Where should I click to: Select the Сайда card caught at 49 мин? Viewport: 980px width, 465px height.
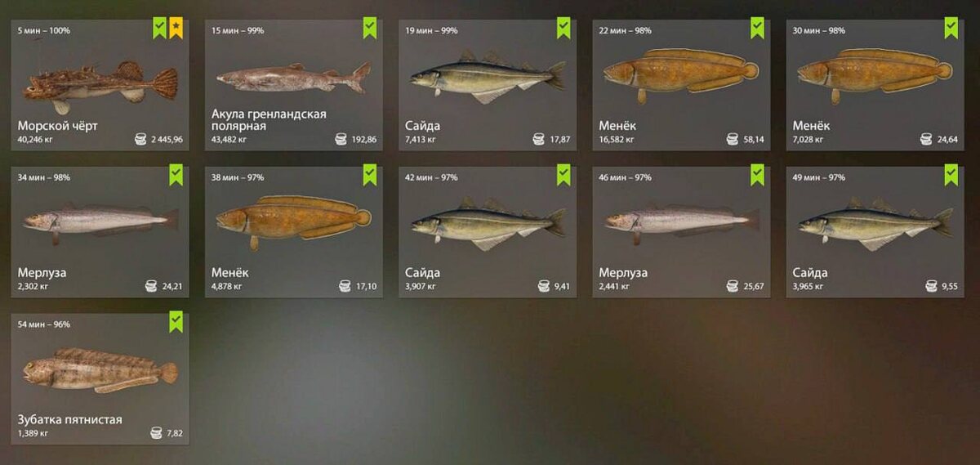coord(875,231)
